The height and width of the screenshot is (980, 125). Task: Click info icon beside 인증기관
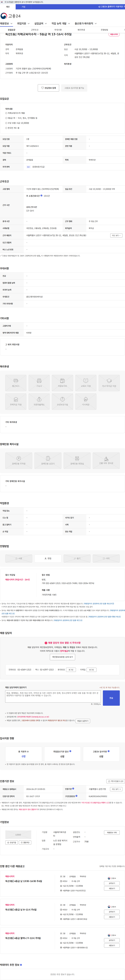click(73, 789)
